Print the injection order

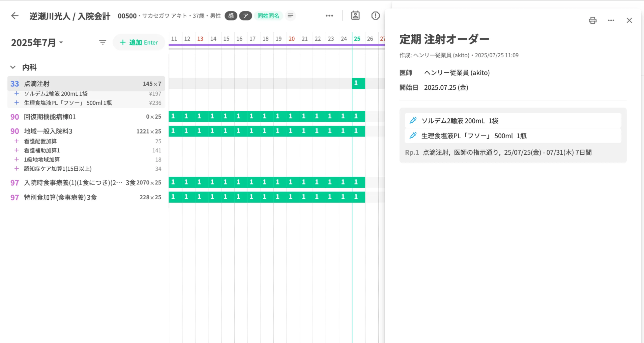click(x=592, y=21)
